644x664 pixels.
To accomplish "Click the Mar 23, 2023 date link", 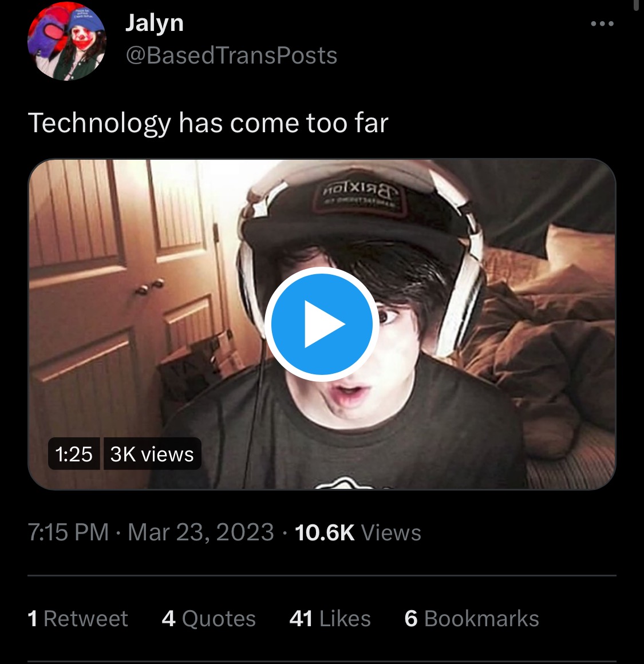I will 201,532.
